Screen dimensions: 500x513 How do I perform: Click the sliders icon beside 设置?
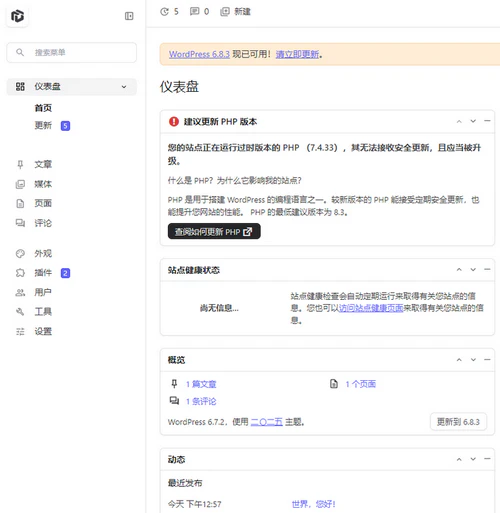(x=20, y=331)
